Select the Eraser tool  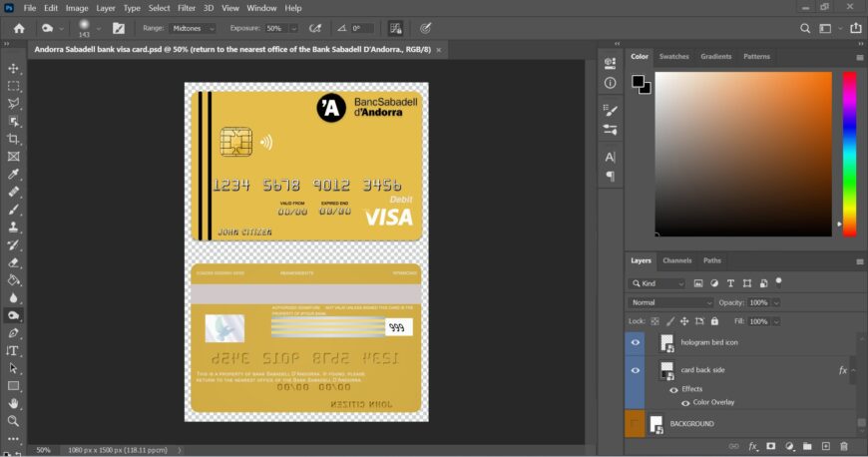(13, 262)
